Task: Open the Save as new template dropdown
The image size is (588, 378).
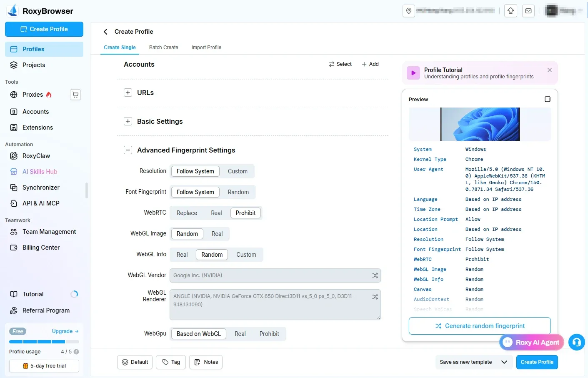Action: (x=473, y=362)
